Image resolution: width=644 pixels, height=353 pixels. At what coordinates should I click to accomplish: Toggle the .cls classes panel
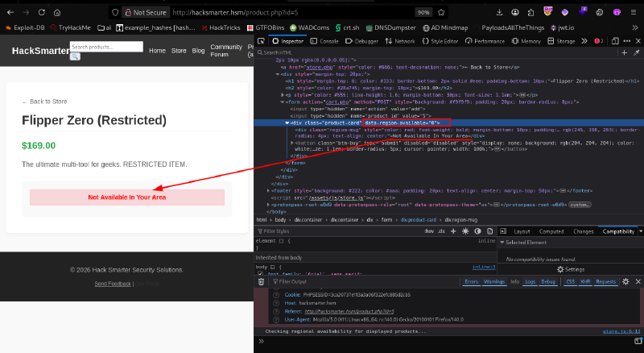441,231
